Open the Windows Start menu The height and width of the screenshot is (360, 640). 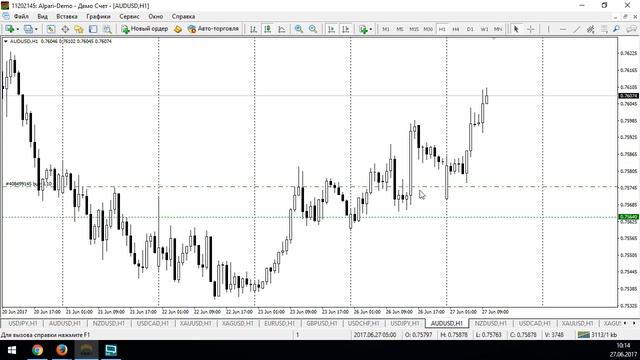click(x=11, y=350)
